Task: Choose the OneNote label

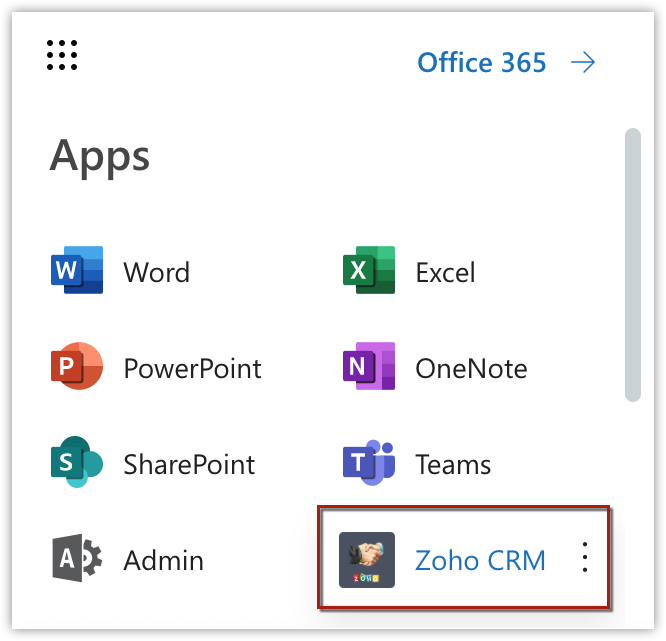Action: click(x=471, y=368)
